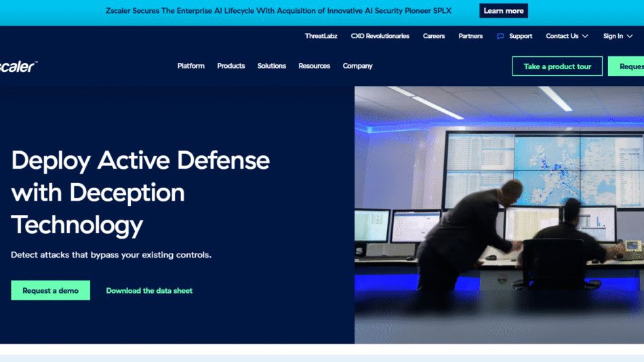This screenshot has width=644, height=362.
Task: Open the Partners link
Action: point(470,36)
